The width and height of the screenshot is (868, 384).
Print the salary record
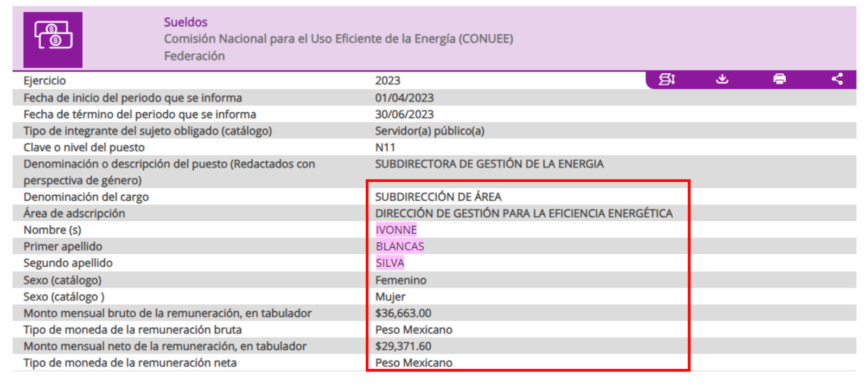click(x=780, y=80)
